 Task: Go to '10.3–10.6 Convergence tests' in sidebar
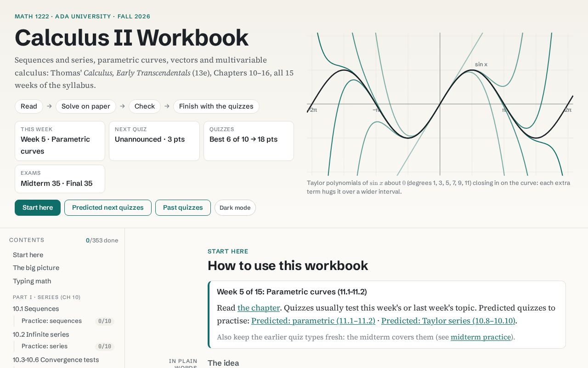point(56,360)
